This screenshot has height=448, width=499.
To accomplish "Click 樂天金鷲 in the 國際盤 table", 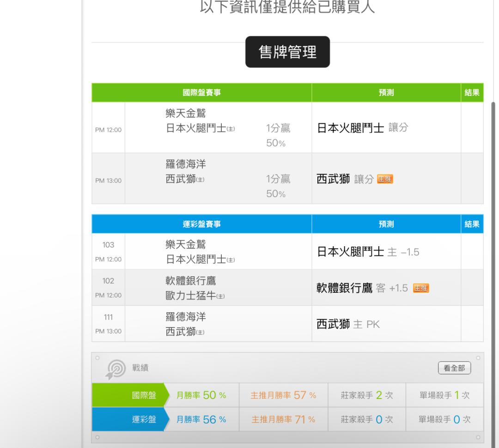I will tap(186, 113).
